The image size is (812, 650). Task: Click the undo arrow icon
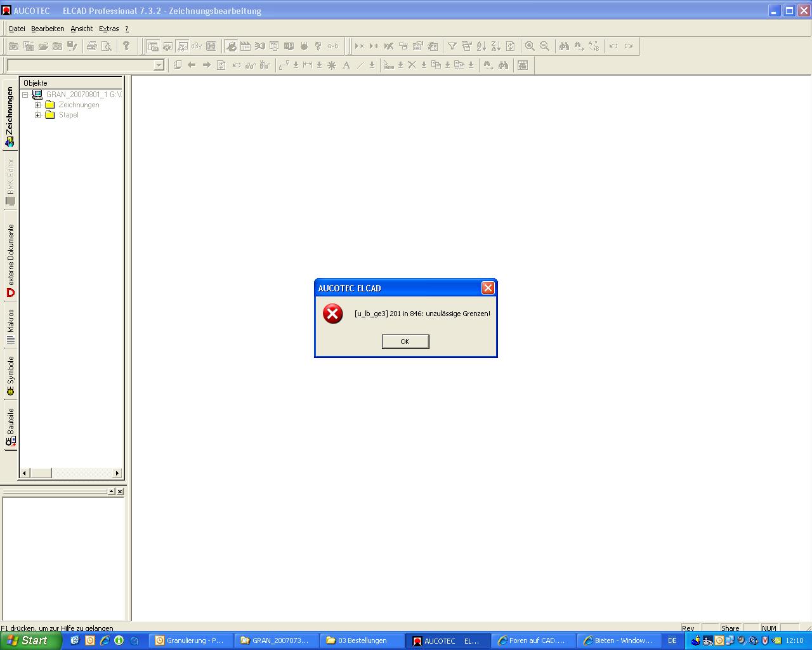pos(613,46)
